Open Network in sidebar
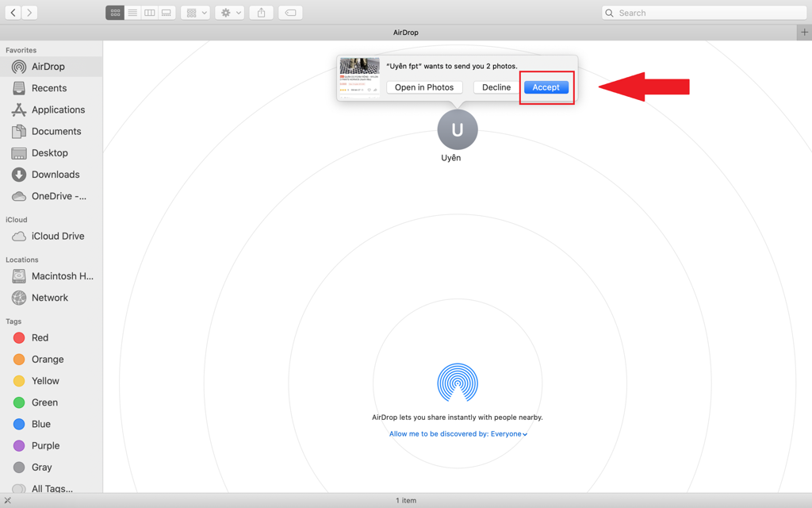The height and width of the screenshot is (508, 812). coord(51,298)
